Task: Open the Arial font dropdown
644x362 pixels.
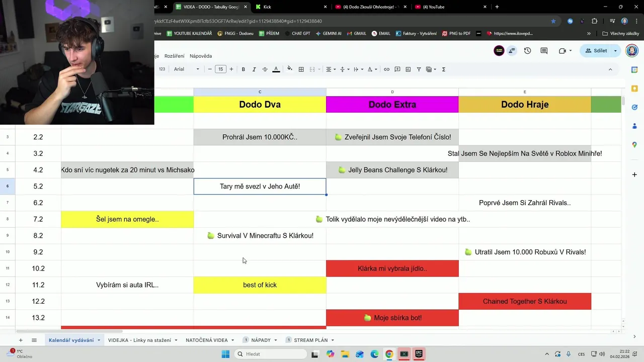Action: (187, 69)
